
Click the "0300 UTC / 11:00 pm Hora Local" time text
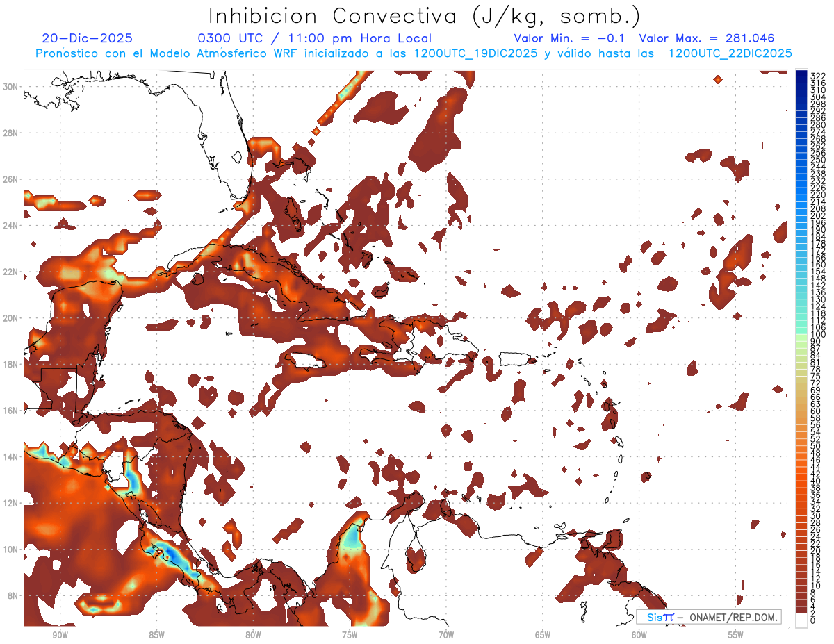(314, 38)
